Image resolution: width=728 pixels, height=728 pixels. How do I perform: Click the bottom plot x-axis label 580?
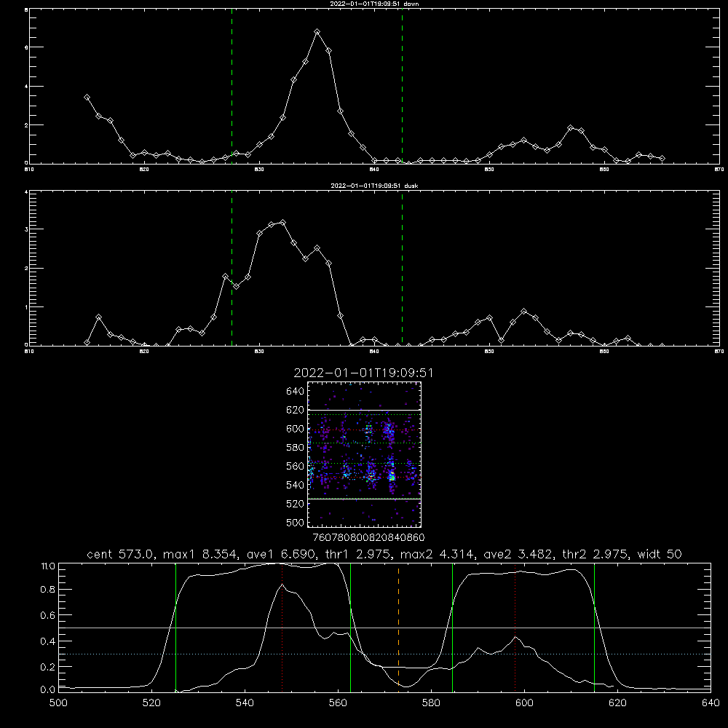pyautogui.click(x=431, y=703)
